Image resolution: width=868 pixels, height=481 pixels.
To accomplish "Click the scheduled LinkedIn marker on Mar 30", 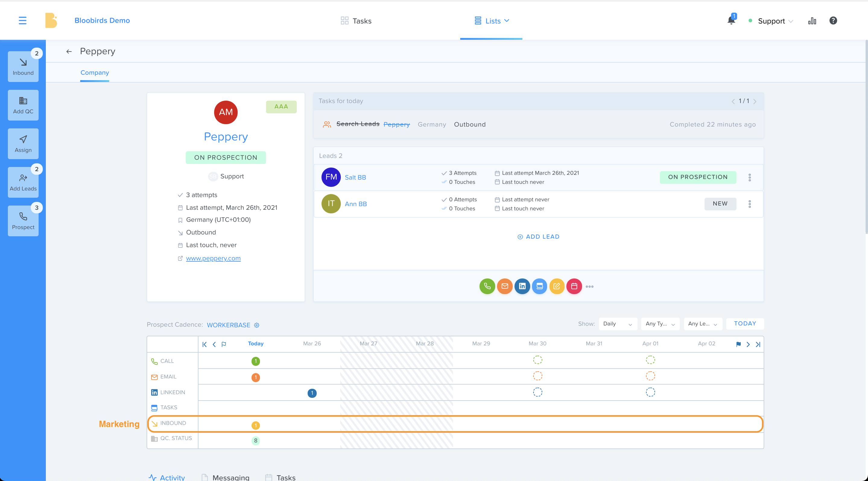I will (x=538, y=392).
